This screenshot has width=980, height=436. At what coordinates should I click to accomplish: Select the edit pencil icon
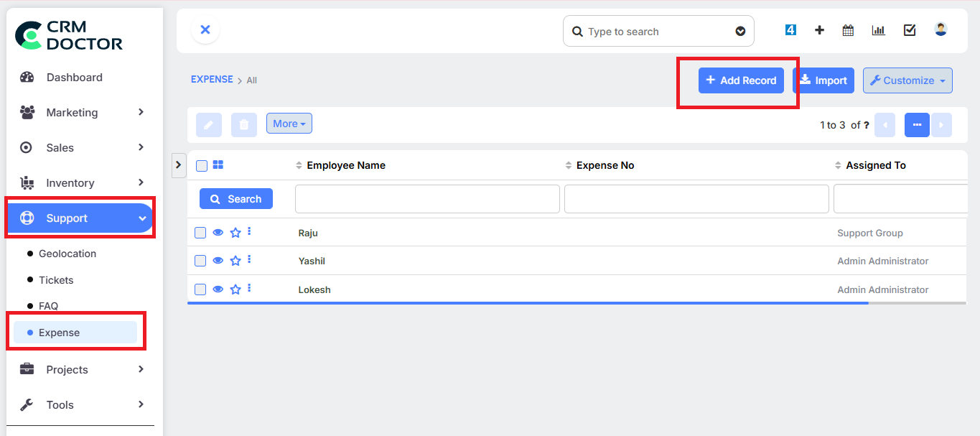pyautogui.click(x=208, y=124)
